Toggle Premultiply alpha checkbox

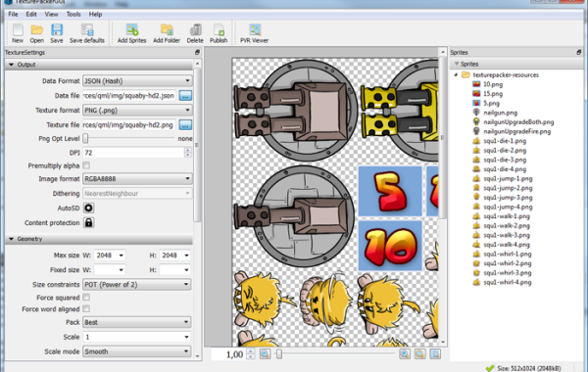[x=86, y=165]
